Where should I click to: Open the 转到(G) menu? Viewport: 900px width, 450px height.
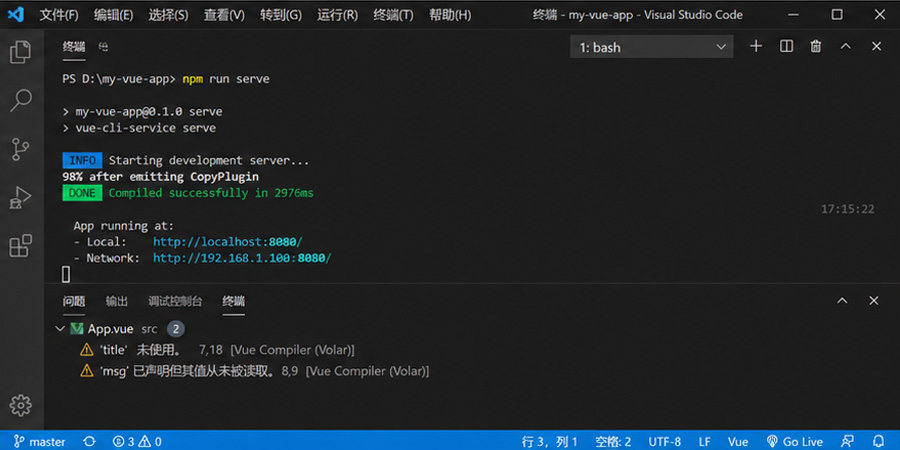pyautogui.click(x=280, y=15)
